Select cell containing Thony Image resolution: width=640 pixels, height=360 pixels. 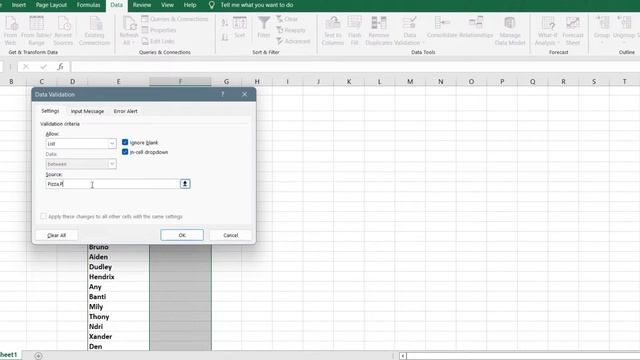[x=118, y=317]
